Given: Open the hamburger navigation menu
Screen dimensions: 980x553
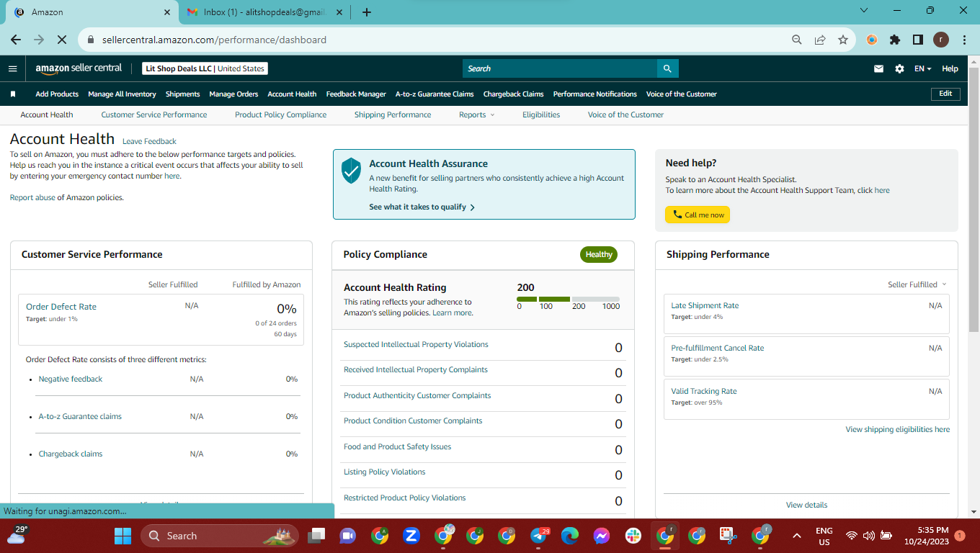Looking at the screenshot, I should [12, 68].
